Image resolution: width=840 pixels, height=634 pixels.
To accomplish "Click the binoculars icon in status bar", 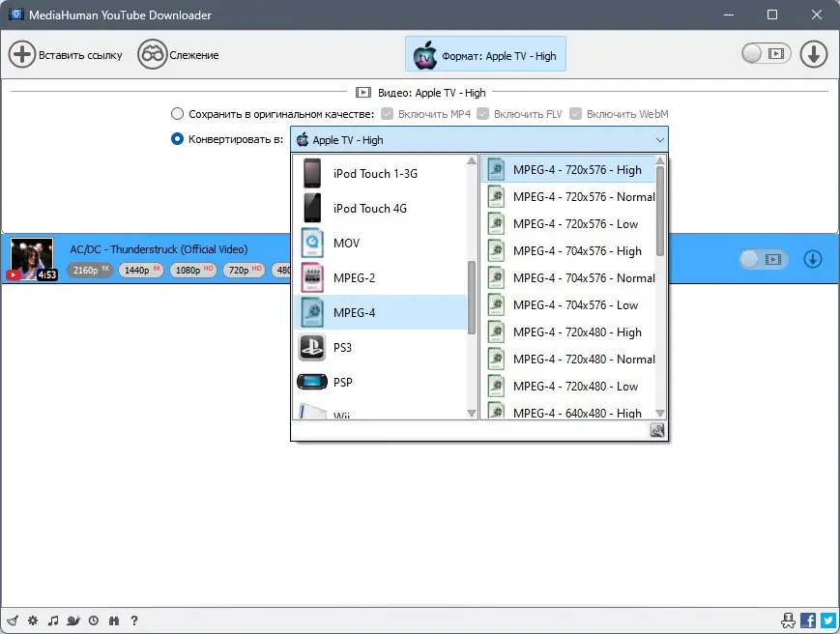I will 113,620.
